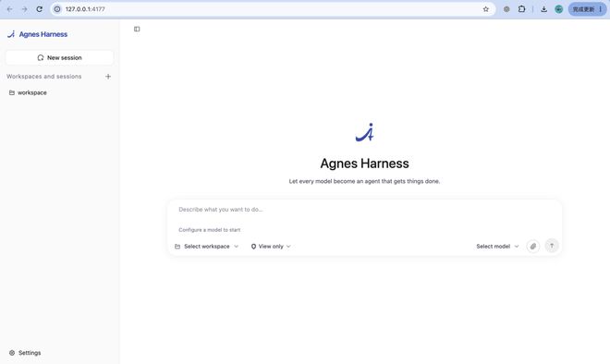The width and height of the screenshot is (610, 364).
Task: Open the Select workspace dropdown
Action: (x=207, y=246)
